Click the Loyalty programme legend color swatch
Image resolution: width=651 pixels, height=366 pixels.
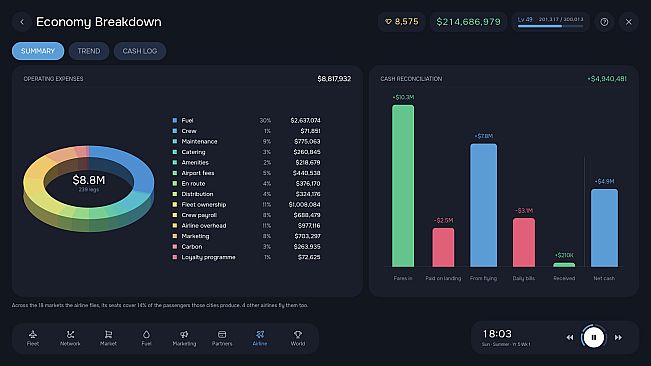tap(175, 257)
